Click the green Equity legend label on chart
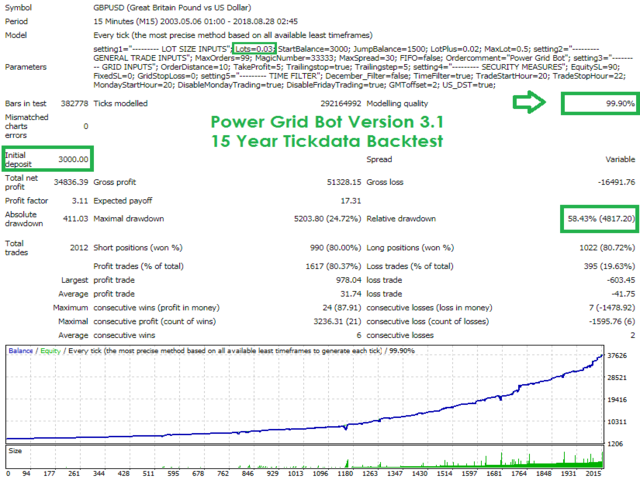The width and height of the screenshot is (640, 480). (x=50, y=351)
